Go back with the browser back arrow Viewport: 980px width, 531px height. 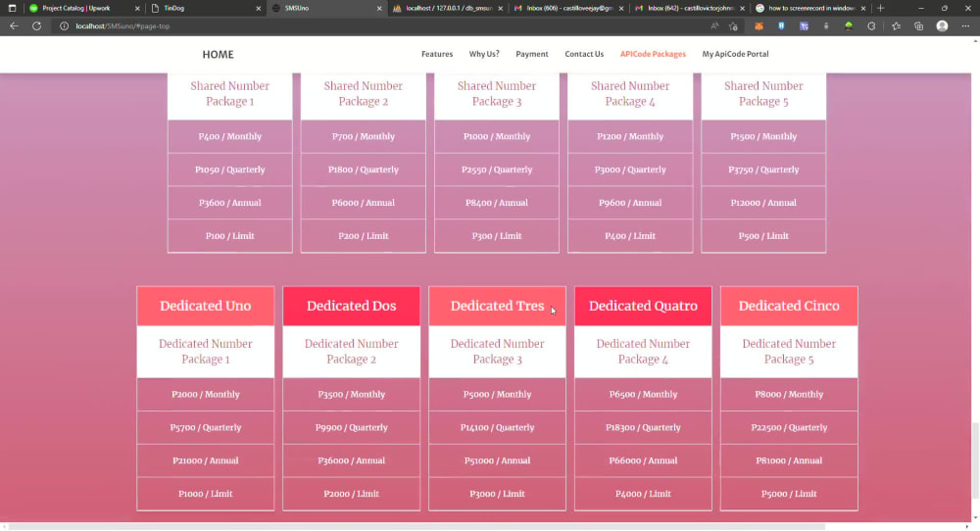pyautogui.click(x=14, y=26)
